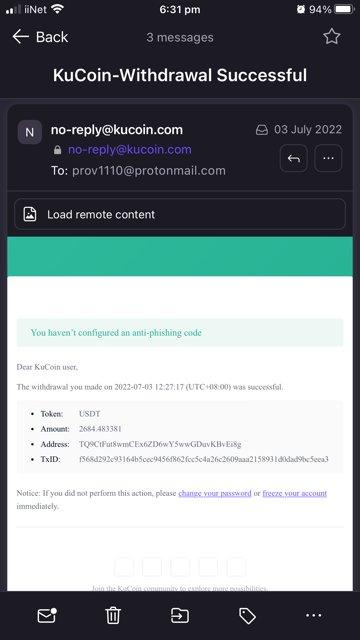Move message to folder icon

(x=180, y=616)
